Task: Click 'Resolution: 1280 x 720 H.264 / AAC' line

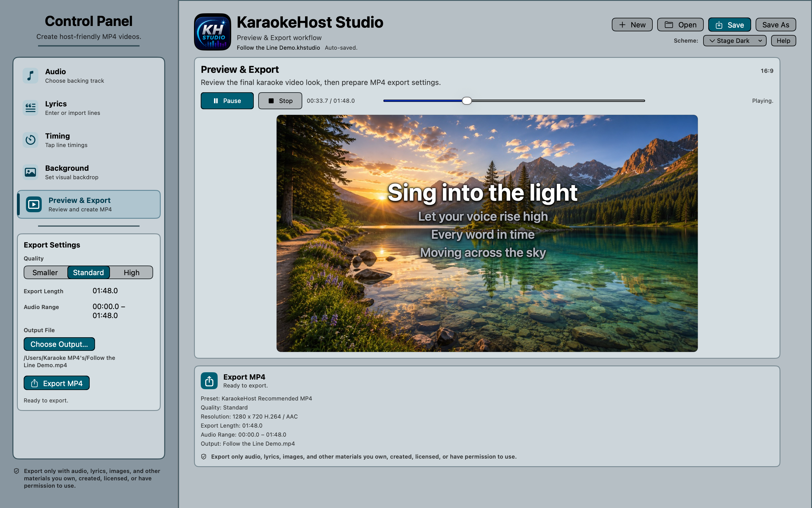Action: 249,417
